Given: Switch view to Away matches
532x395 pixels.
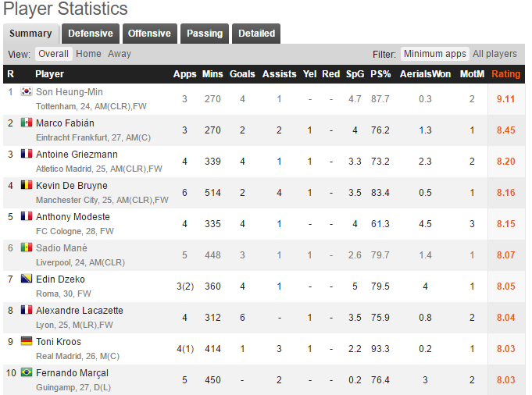Looking at the screenshot, I should (120, 54).
